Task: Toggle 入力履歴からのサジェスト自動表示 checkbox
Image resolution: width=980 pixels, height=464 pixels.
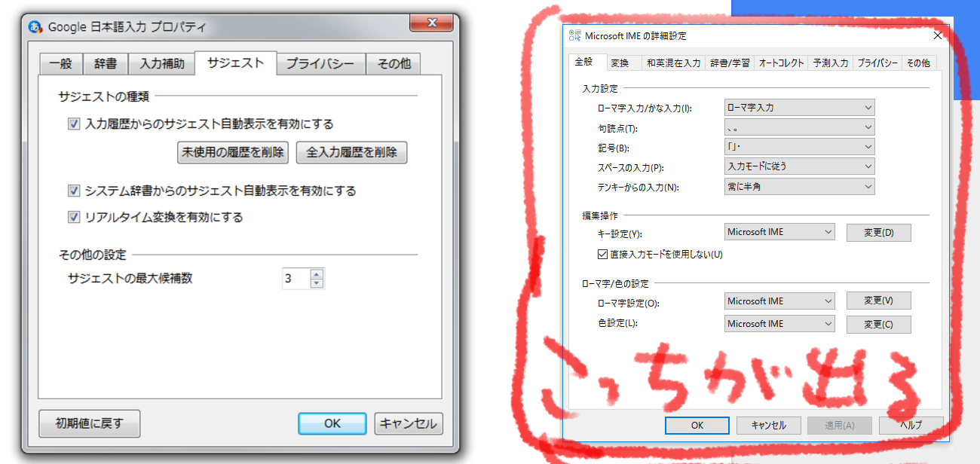Action: (74, 124)
